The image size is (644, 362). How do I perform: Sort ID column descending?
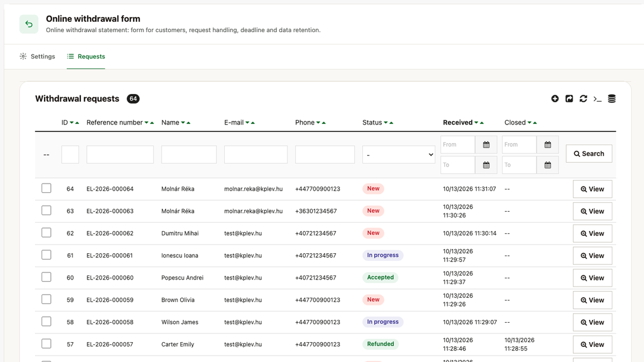[x=72, y=123]
